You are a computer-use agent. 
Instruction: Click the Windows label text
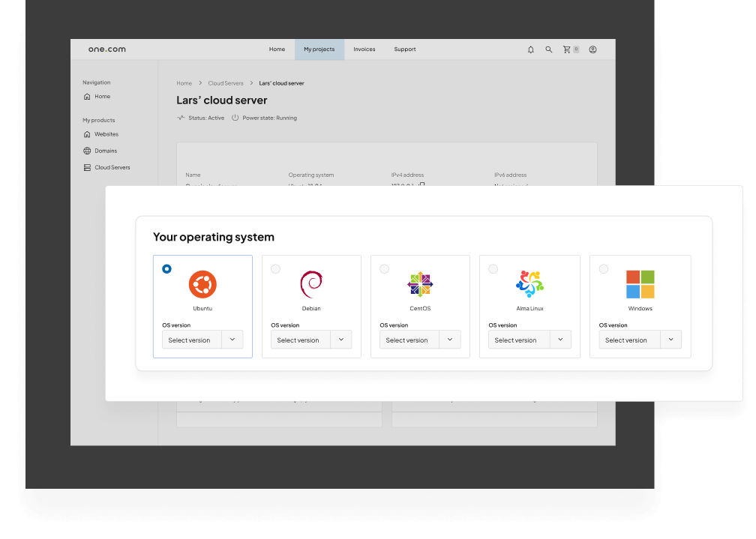point(640,309)
